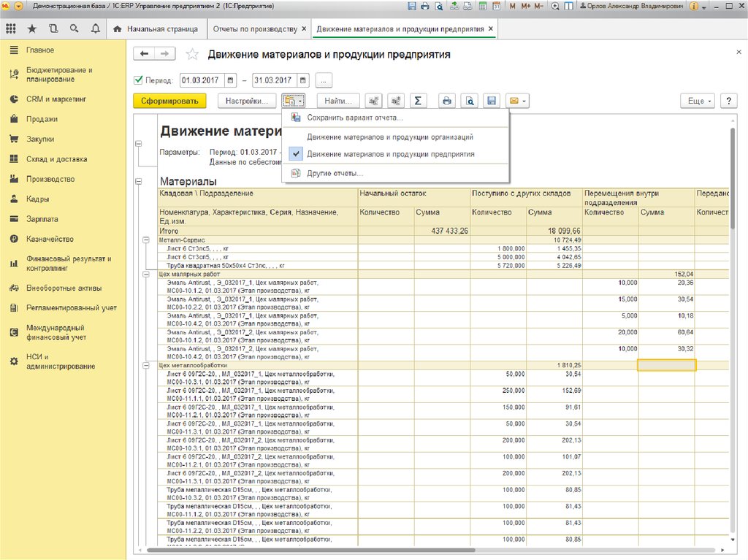Click the save report floppy icon
This screenshot has height=560, width=748.
(x=492, y=101)
